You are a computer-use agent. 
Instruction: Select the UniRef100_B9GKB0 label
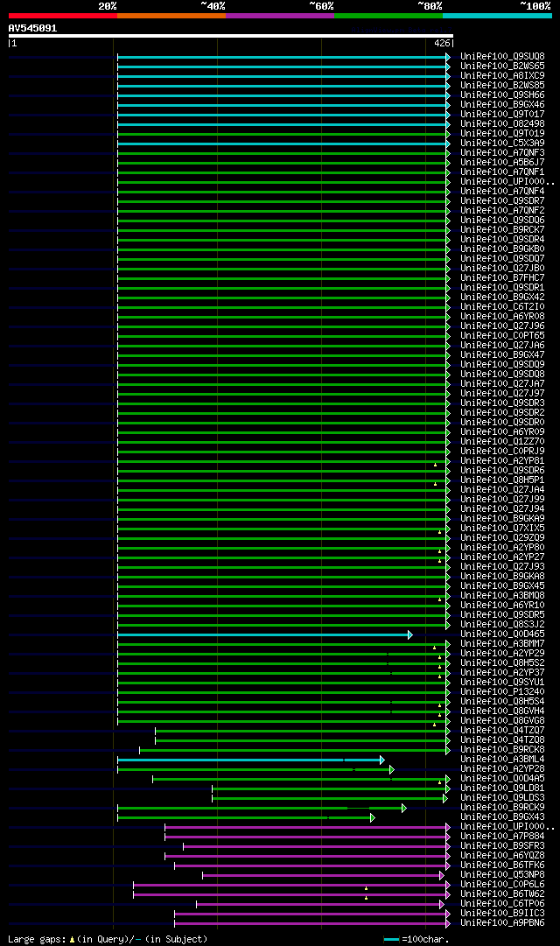(x=502, y=249)
